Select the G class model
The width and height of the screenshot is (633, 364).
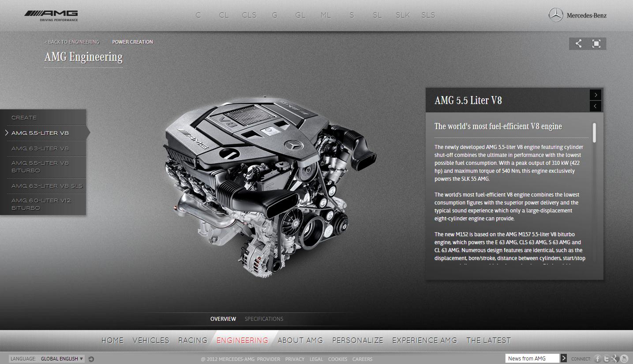[275, 15]
